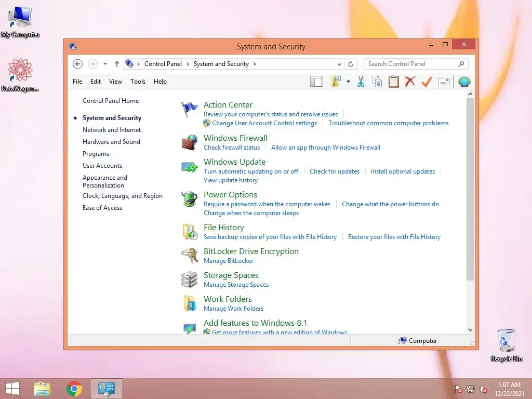Image resolution: width=532 pixels, height=399 pixels.
Task: Expand the chevron after System and Security breadcrumb
Action: point(255,64)
